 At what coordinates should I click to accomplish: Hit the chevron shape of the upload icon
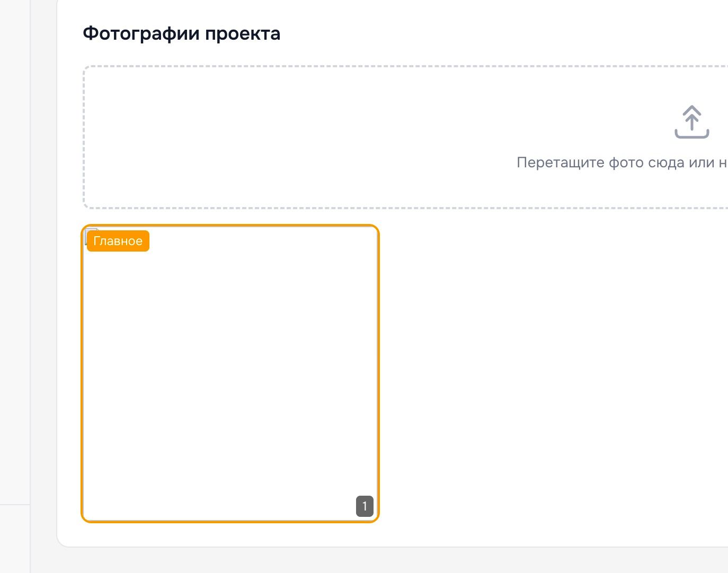692,111
